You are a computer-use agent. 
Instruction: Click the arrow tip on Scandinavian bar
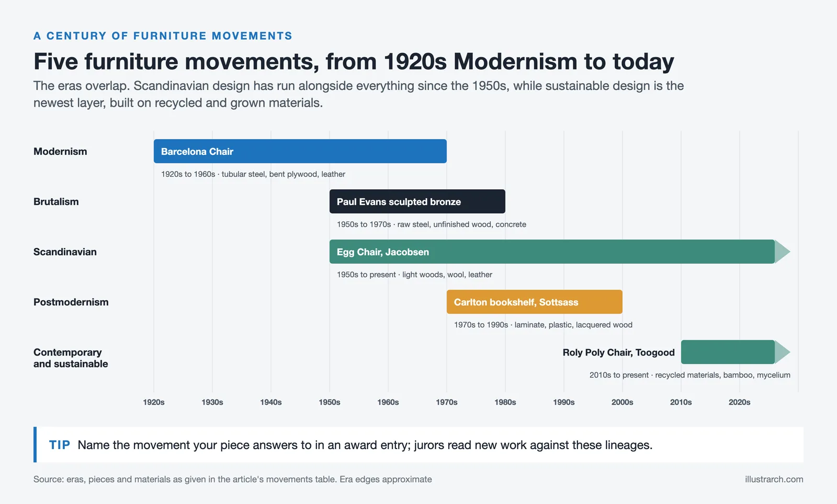pyautogui.click(x=782, y=251)
